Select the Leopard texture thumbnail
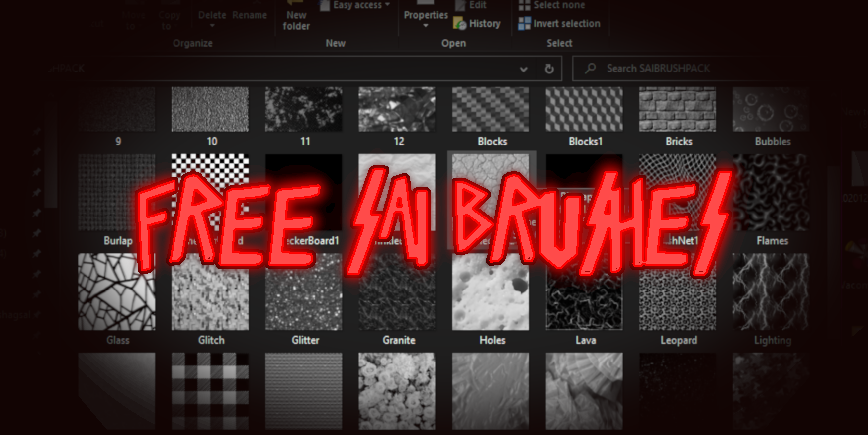This screenshot has width=868, height=435. click(x=677, y=292)
